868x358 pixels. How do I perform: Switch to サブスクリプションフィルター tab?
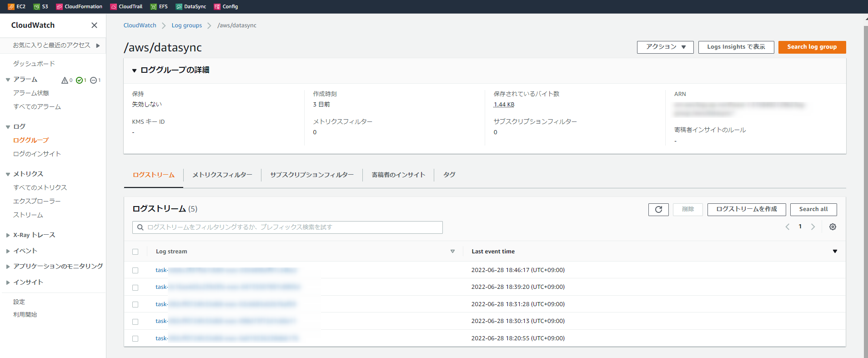[x=312, y=175]
